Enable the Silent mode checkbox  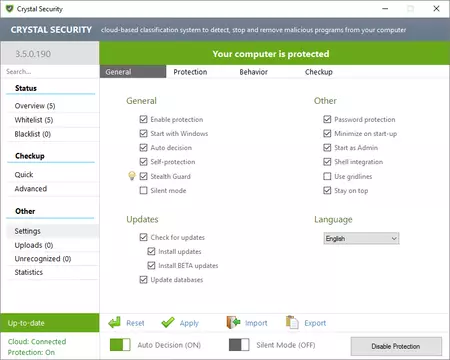pyautogui.click(x=143, y=190)
